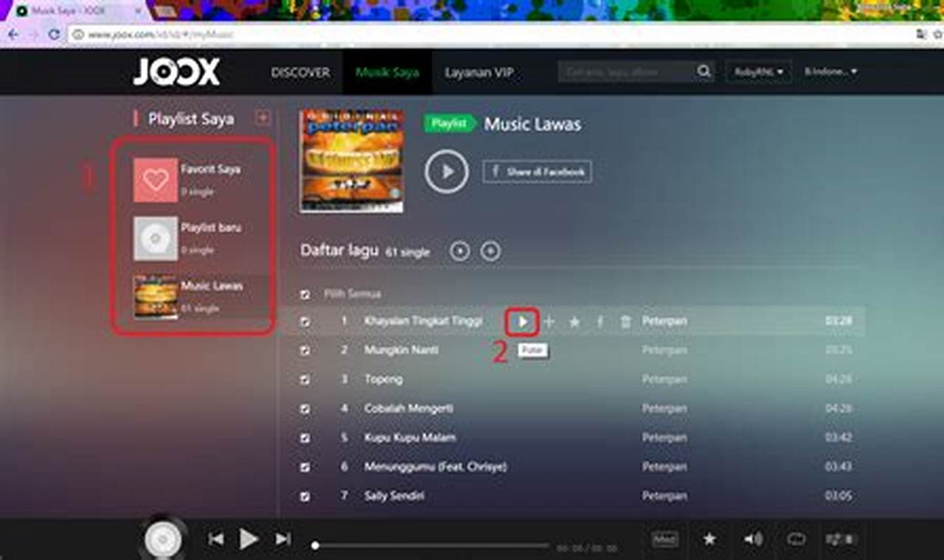Click the search magnifier icon

pos(704,71)
